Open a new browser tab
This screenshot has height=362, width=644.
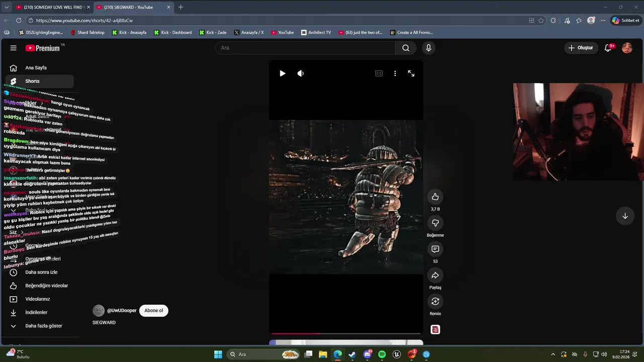(181, 7)
